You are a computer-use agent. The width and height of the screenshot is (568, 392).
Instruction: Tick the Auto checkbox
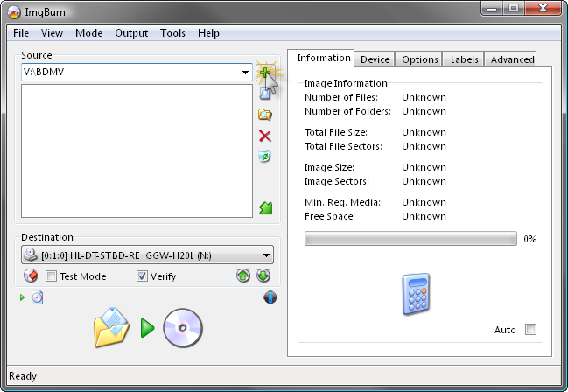pos(530,330)
